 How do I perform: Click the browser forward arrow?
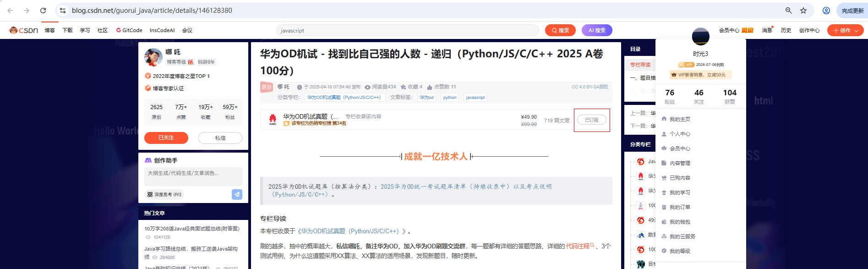pos(27,10)
